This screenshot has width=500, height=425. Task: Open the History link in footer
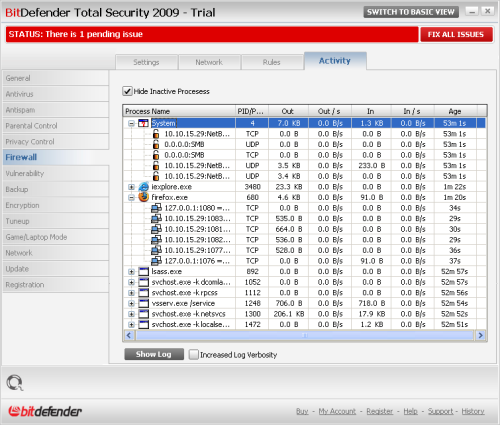(x=473, y=411)
